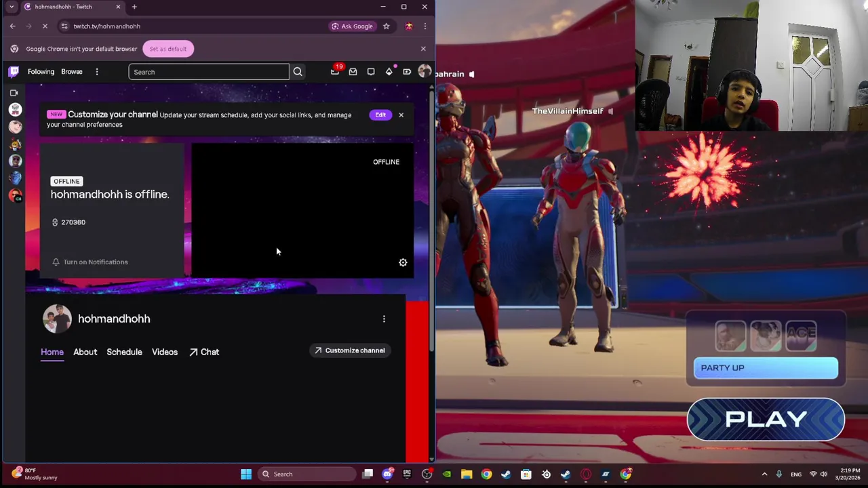Open the envelope icon in Twitch top bar
The width and height of the screenshot is (868, 488).
tap(353, 72)
